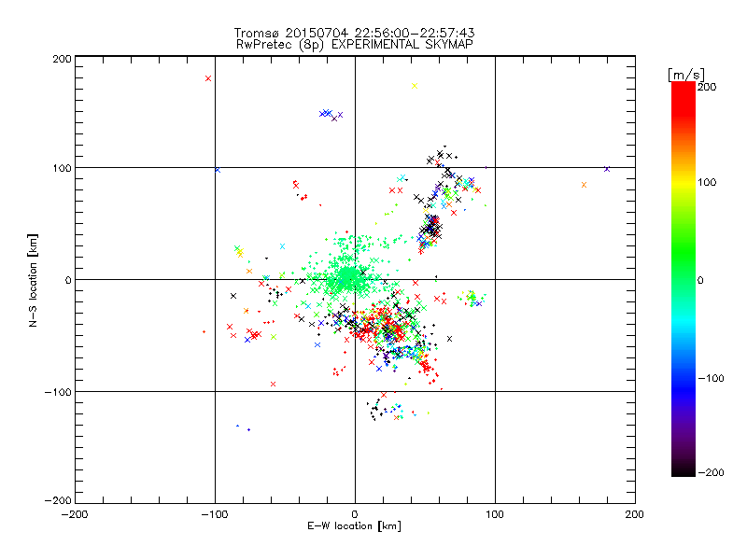Click the isolated red X marker near -100 km south

273,384
